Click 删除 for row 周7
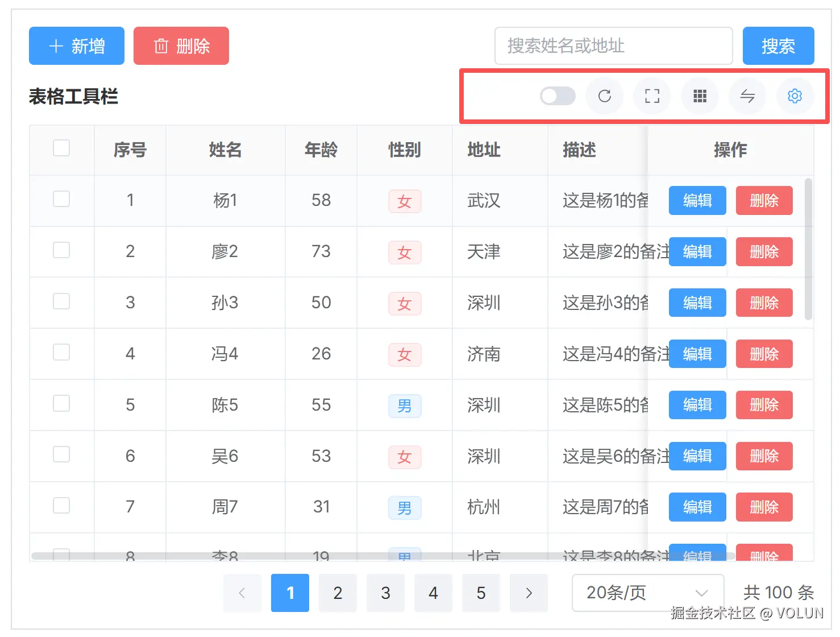Viewport: 840px width, 637px height. (x=764, y=507)
